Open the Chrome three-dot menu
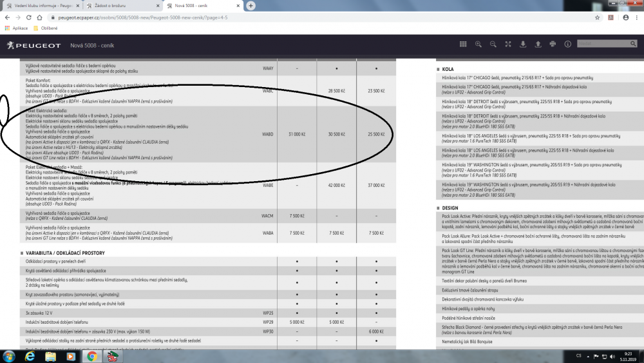This screenshot has width=644, height=363. click(637, 17)
